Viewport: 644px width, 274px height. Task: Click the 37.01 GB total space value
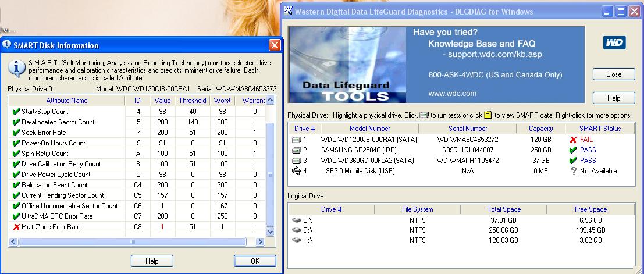(504, 220)
